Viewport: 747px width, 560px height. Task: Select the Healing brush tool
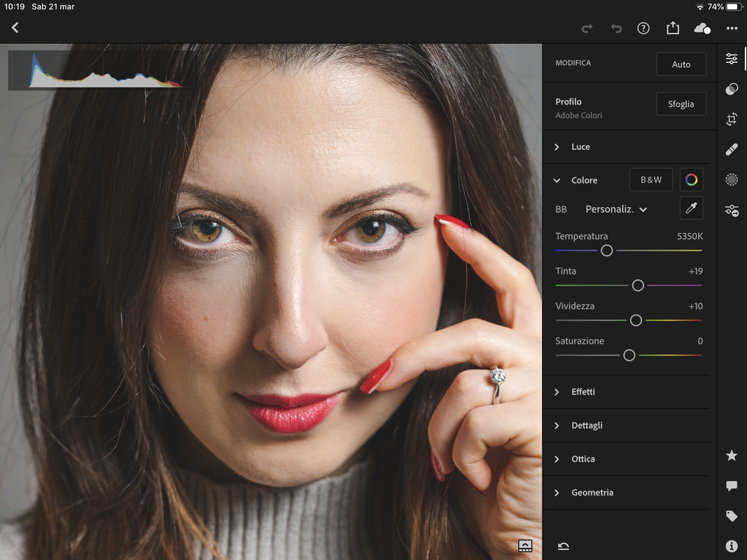coord(732,150)
